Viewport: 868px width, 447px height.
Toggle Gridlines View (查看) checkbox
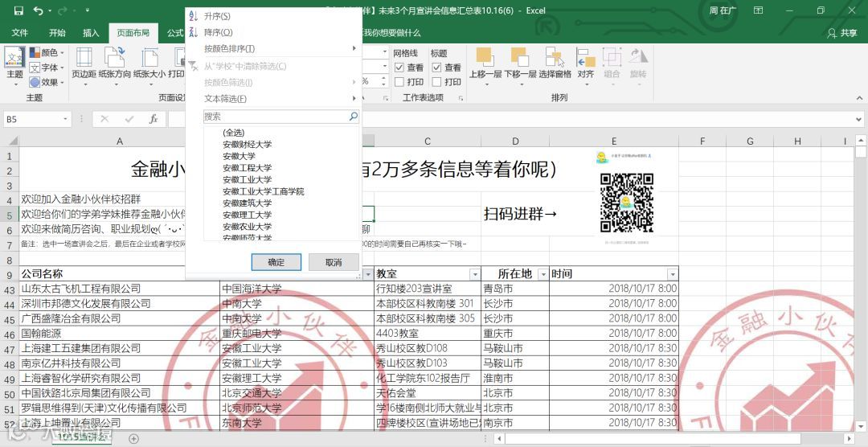pos(399,67)
